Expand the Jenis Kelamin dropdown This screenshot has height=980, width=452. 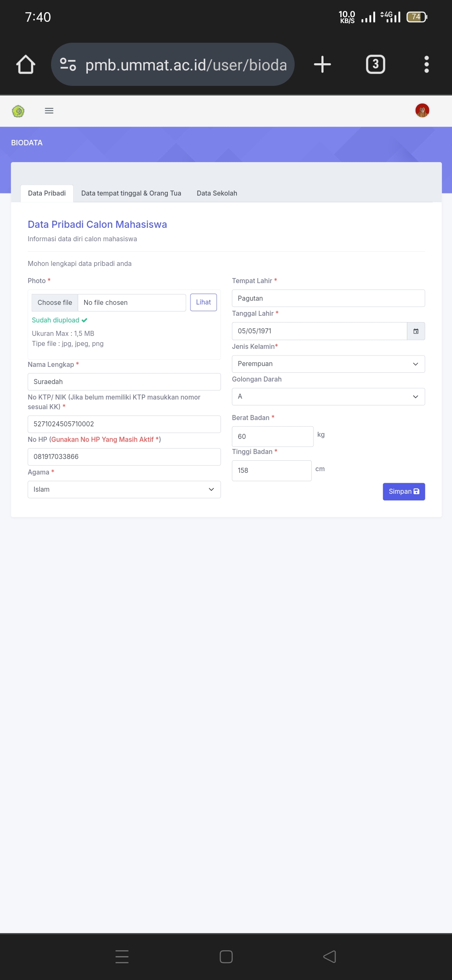(x=328, y=364)
